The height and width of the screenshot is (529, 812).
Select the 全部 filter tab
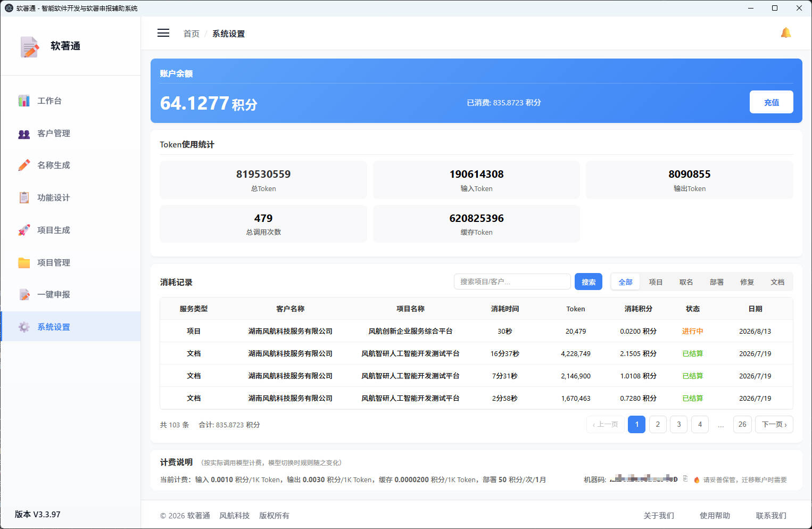(x=625, y=282)
